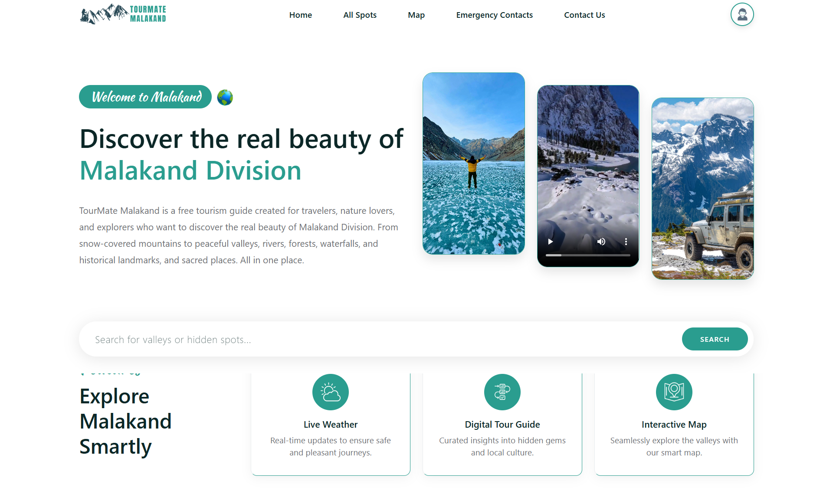Click the Welcome to Malakand badge
The height and width of the screenshot is (504, 833).
[145, 97]
